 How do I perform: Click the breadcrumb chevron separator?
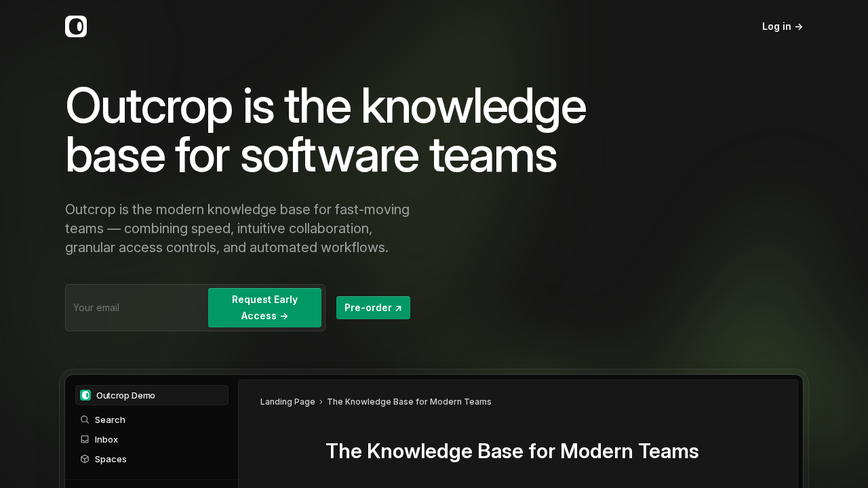click(x=321, y=402)
